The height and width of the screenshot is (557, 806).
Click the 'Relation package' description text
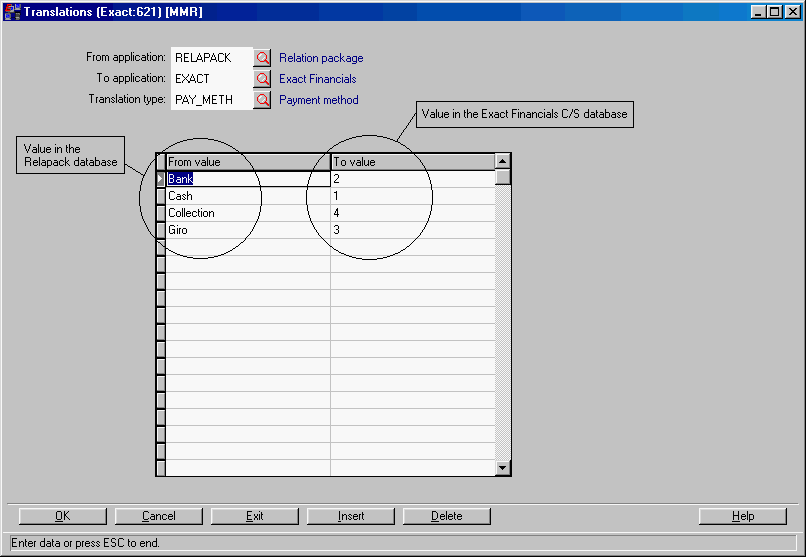tap(321, 58)
